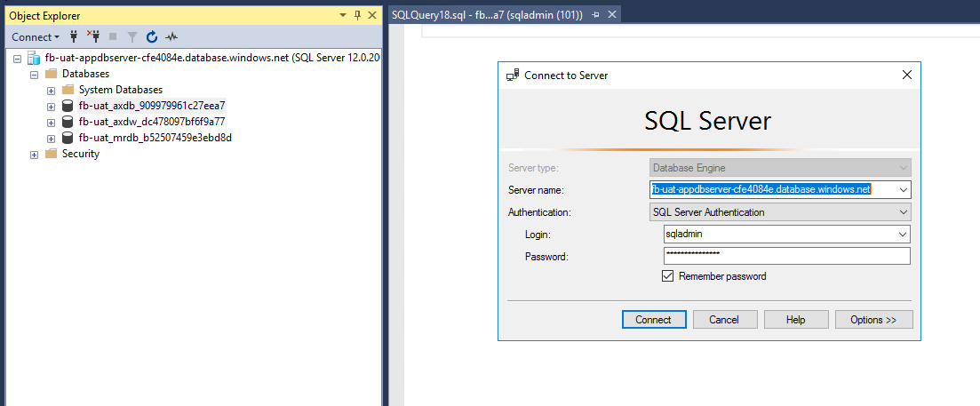
Task: Click the Options >> button
Action: (873, 319)
